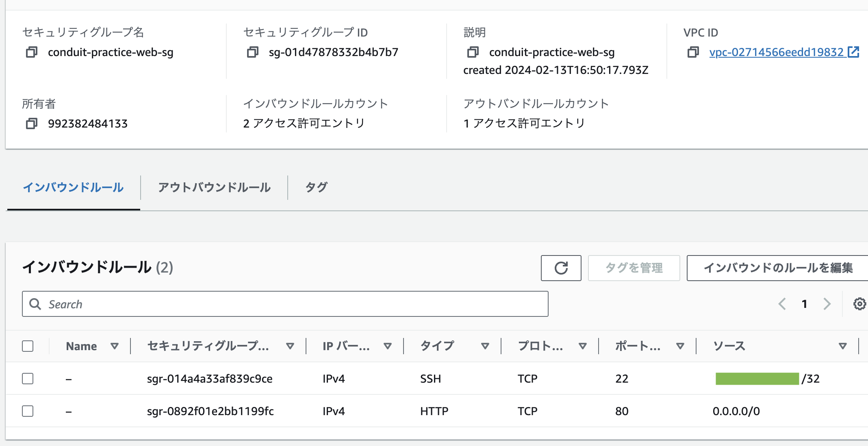868x446 pixels.
Task: Switch to the タグ tab
Action: [316, 187]
